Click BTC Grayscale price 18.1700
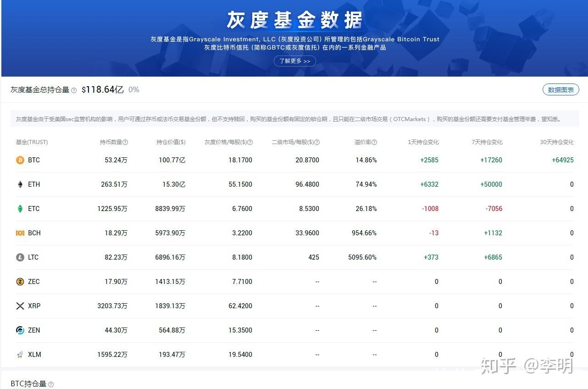 click(240, 160)
